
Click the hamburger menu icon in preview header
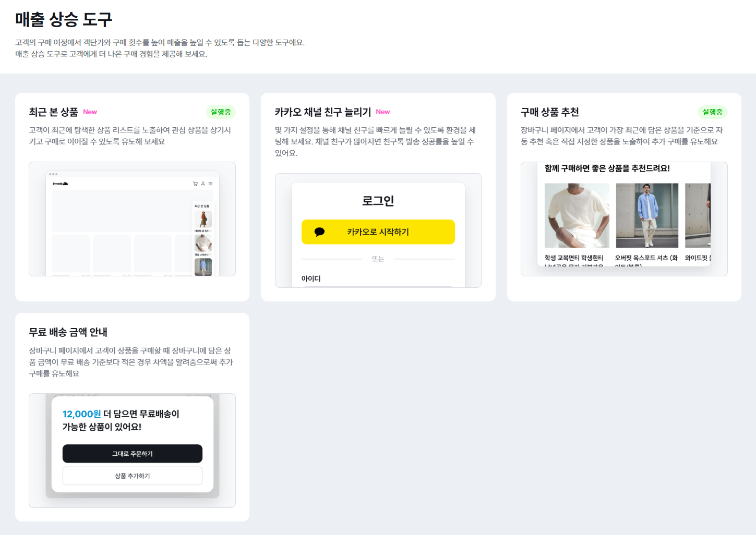210,184
